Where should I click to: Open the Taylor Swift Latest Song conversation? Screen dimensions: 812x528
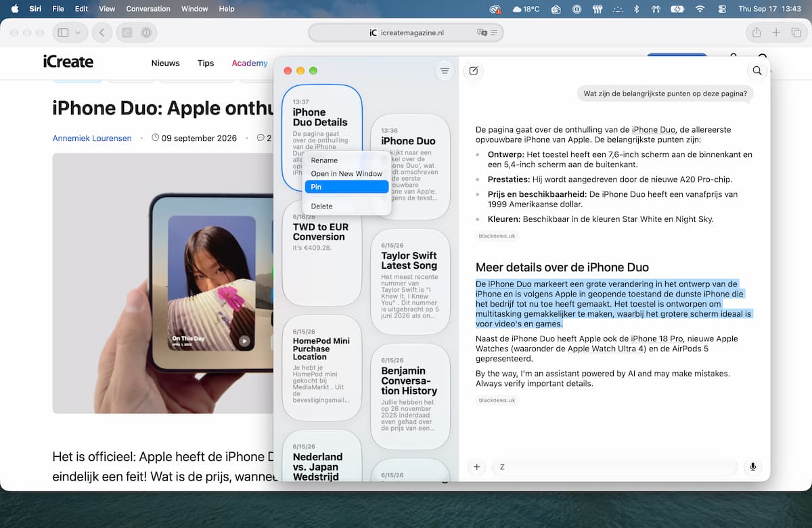click(x=410, y=281)
